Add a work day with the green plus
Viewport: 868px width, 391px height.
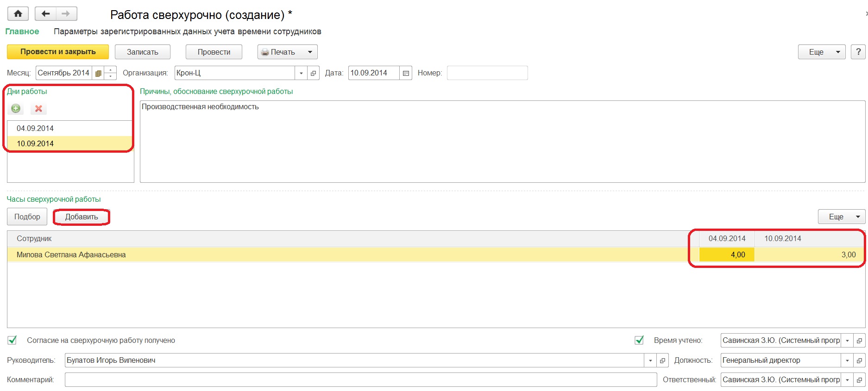pyautogui.click(x=16, y=109)
